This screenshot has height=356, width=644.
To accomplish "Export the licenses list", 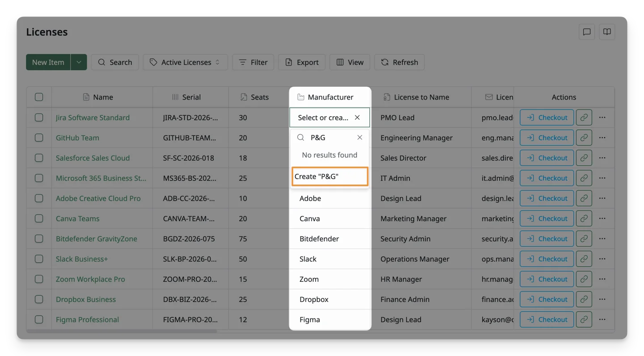I will tap(302, 62).
